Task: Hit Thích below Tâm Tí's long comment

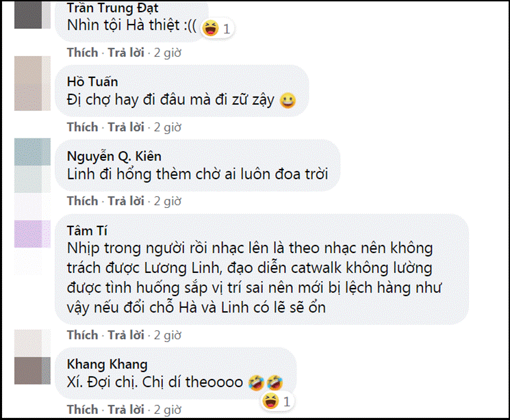Action: [x=83, y=335]
